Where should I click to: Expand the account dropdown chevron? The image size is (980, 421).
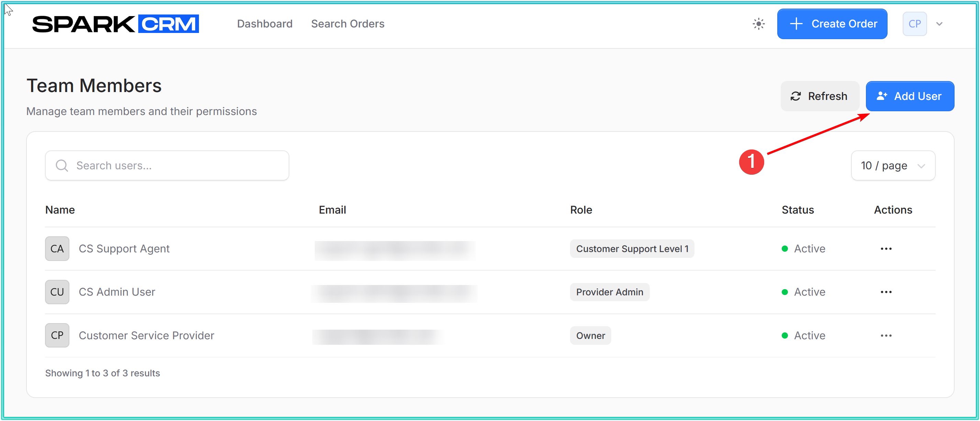(x=939, y=24)
